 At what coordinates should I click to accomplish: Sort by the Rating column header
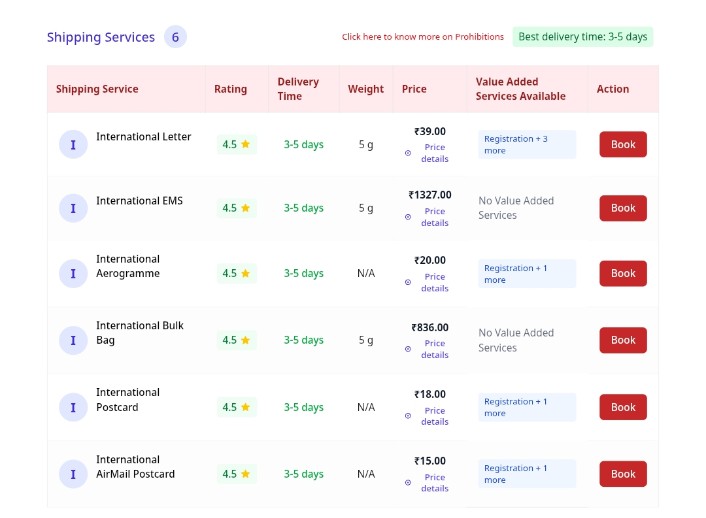[231, 89]
